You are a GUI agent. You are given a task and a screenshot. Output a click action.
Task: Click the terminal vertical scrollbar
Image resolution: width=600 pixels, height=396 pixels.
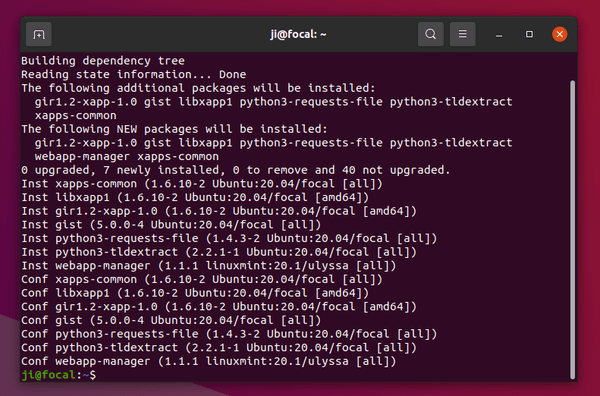pyautogui.click(x=572, y=230)
